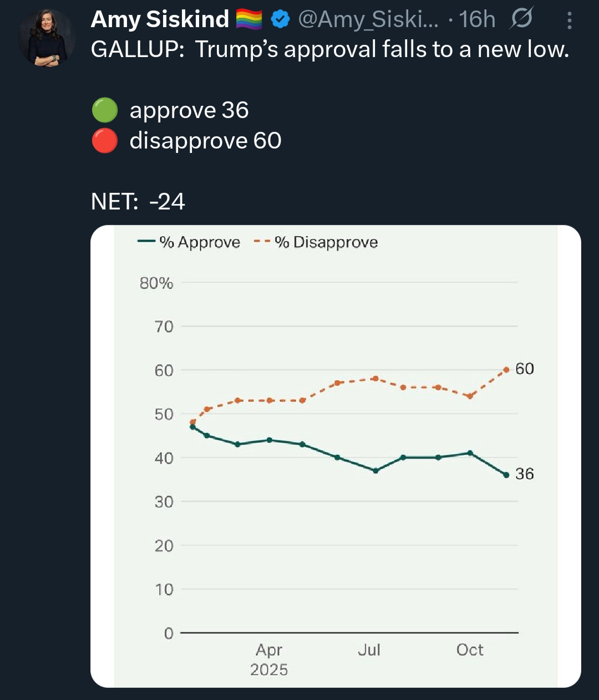Click the "Jul" x-axis label
The width and height of the screenshot is (599, 700).
pyautogui.click(x=369, y=650)
